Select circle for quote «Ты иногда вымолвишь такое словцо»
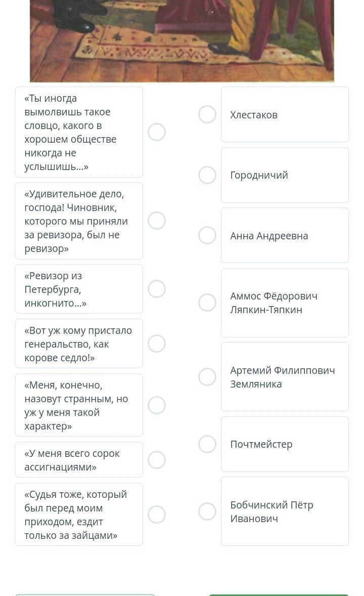 [x=157, y=132]
